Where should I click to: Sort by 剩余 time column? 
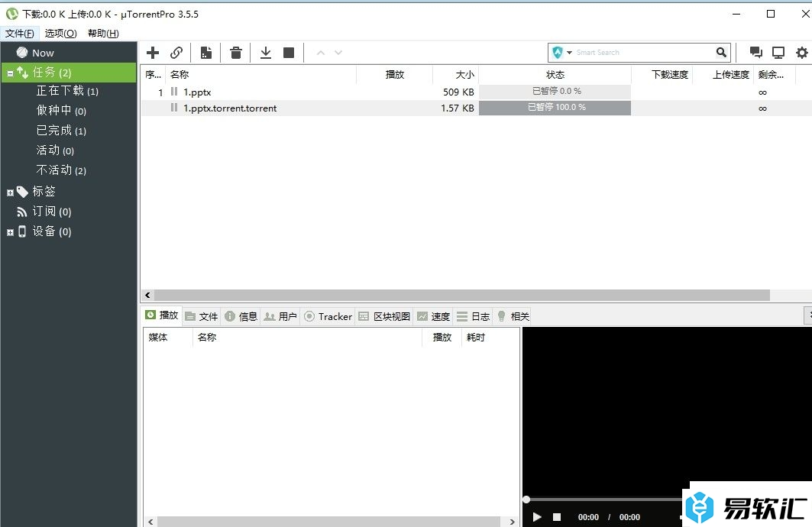pos(775,75)
